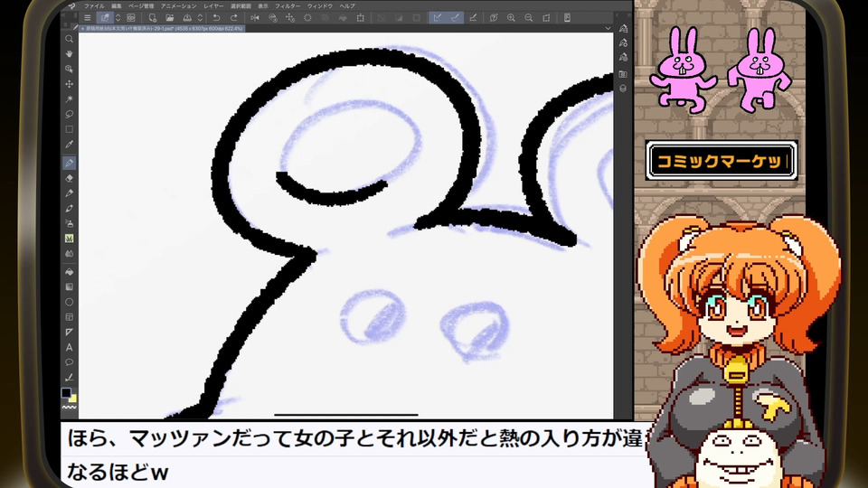
Task: Open the アニメーション menu
Action: (178, 5)
